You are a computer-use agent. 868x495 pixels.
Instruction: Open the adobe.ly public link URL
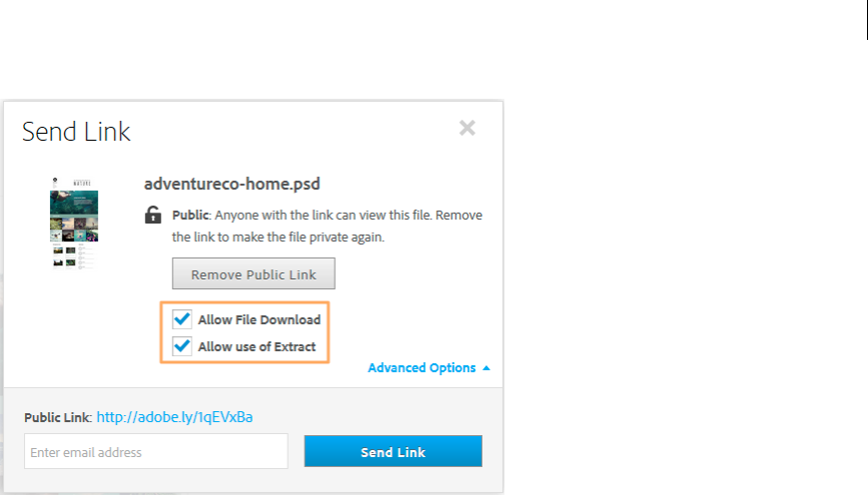pos(174,417)
